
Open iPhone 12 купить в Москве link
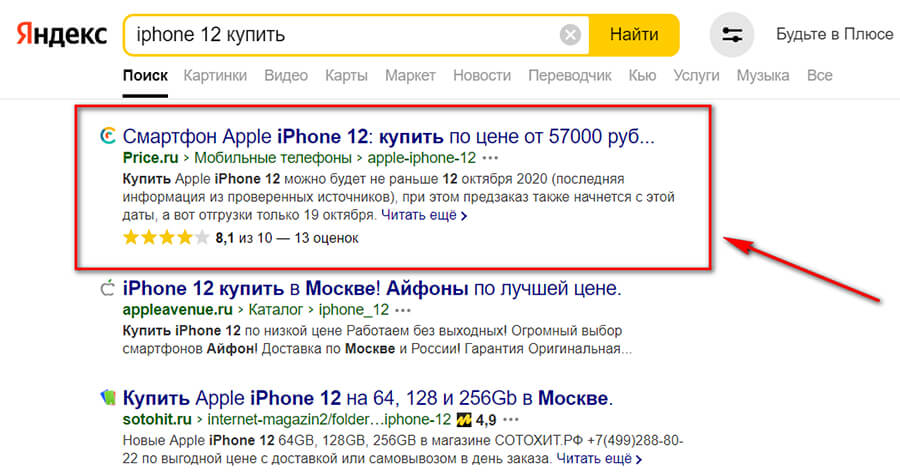(372, 290)
